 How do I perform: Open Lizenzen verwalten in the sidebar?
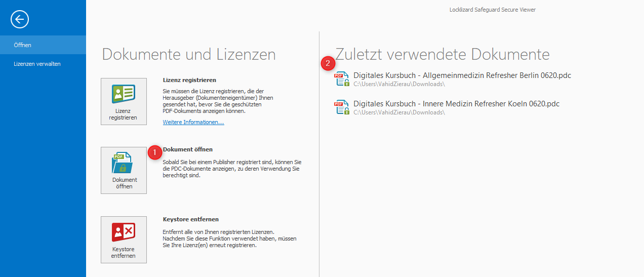click(43, 64)
